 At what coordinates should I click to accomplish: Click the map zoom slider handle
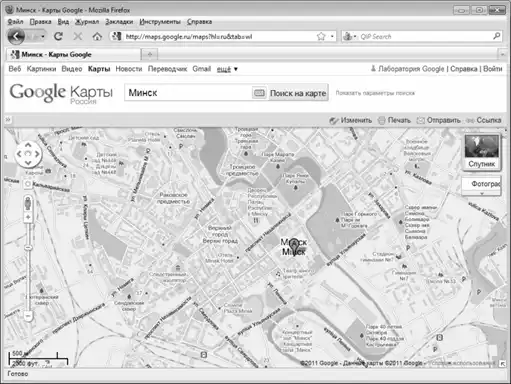tap(28, 248)
